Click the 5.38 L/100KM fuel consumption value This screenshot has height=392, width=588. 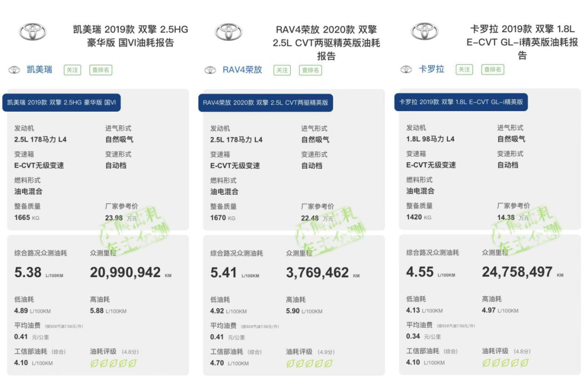pos(39,272)
